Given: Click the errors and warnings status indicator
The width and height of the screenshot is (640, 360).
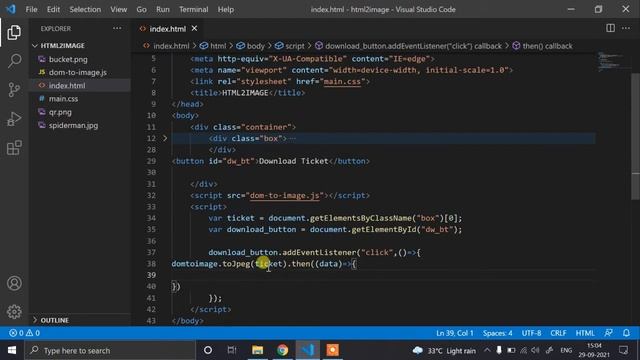Looking at the screenshot, I should [24, 333].
